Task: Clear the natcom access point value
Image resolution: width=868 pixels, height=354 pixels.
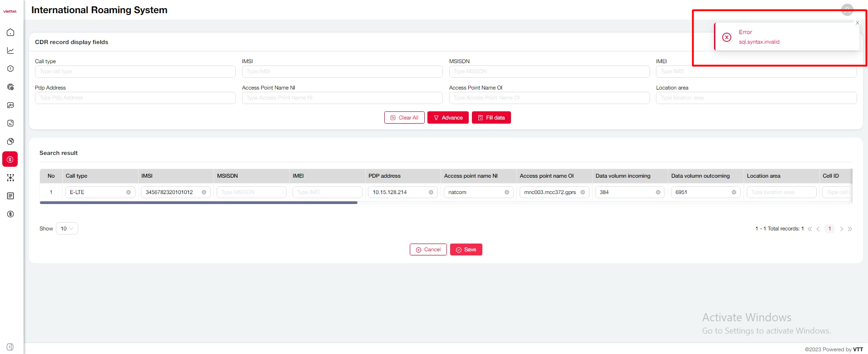Action: click(506, 192)
